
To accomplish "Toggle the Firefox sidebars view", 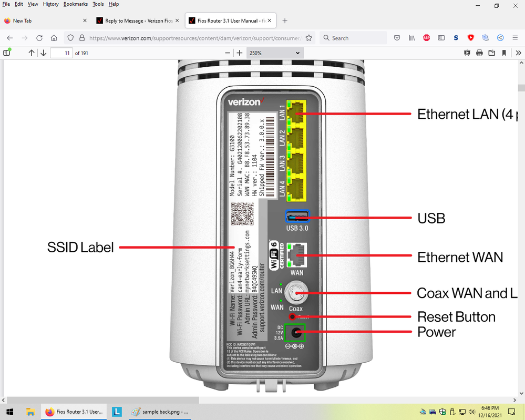I will click(441, 38).
